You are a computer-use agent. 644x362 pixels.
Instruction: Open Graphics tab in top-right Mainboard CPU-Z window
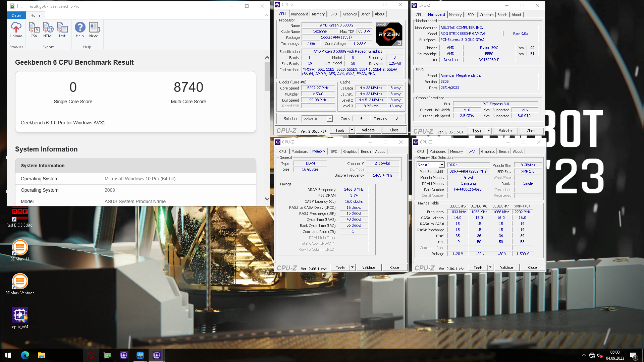coord(486,15)
